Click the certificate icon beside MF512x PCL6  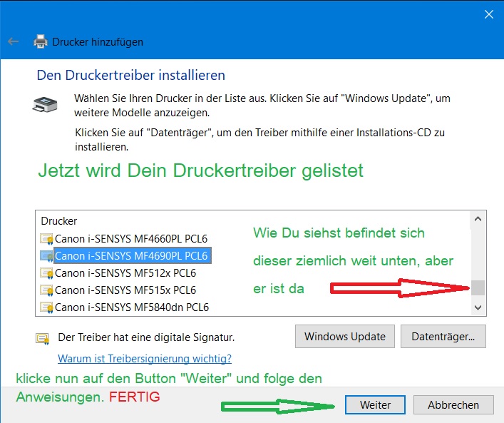(46, 273)
